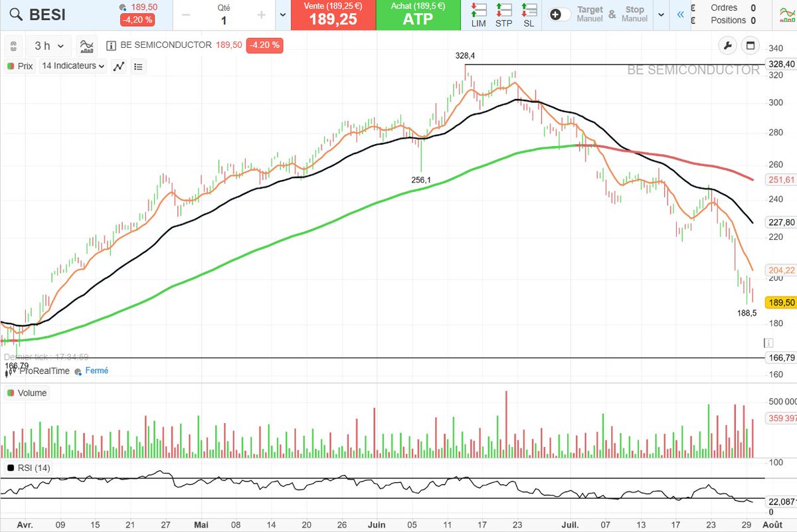Screen dimensions: 797x532
Task: Click the -4,20 % badge under top price
Action: [137, 20]
